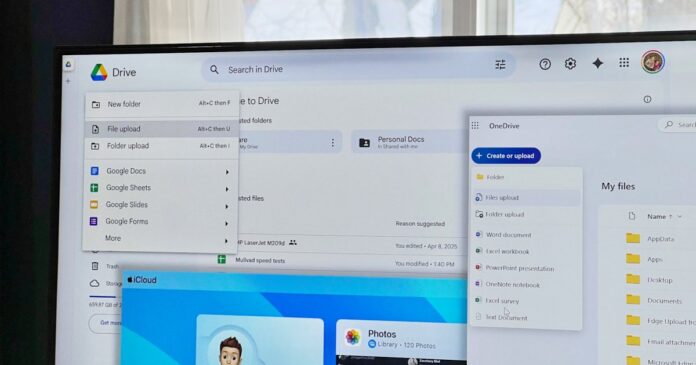Choose Folder in OneDrive create menu
696x365 pixels.
coord(526,177)
